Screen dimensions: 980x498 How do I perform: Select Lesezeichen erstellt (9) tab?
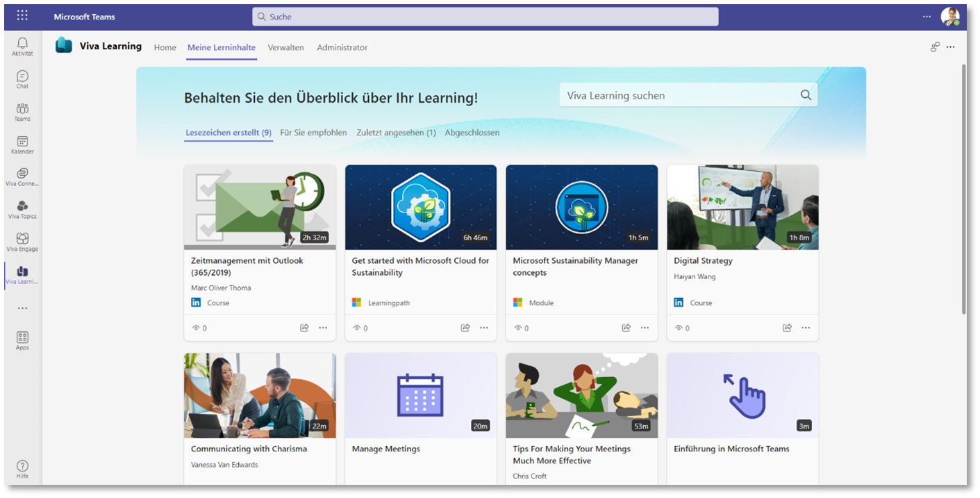[229, 133]
